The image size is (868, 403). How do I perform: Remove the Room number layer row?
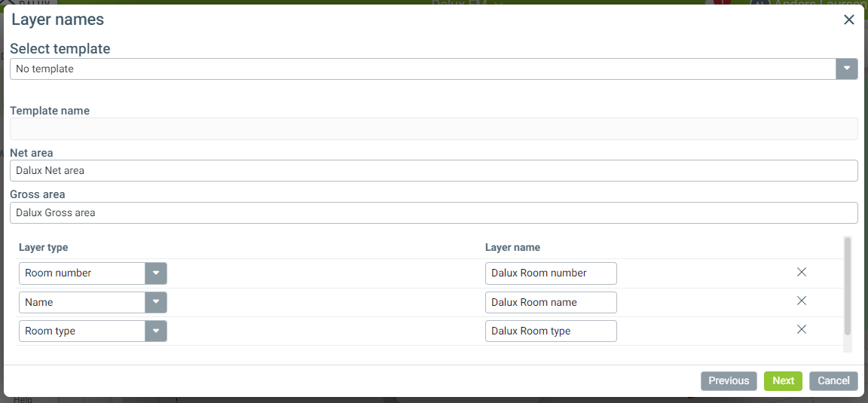coord(802,272)
